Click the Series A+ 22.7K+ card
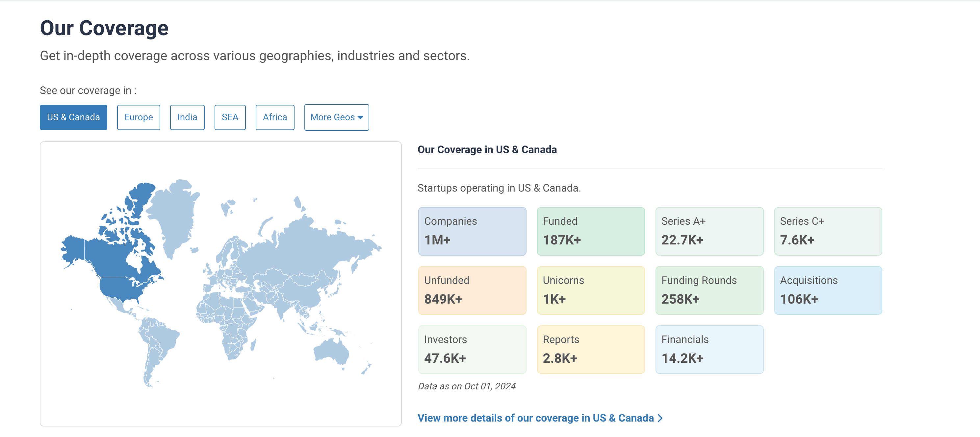The width and height of the screenshot is (980, 437). click(709, 231)
